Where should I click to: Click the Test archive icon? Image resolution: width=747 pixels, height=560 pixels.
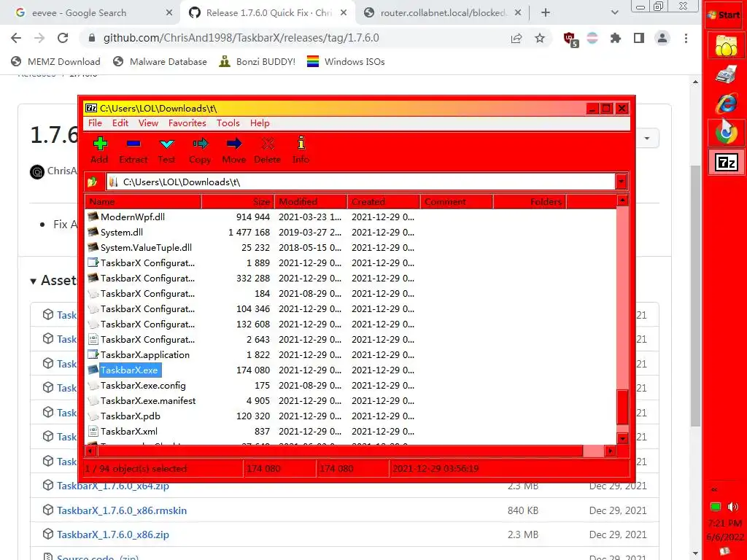(167, 144)
